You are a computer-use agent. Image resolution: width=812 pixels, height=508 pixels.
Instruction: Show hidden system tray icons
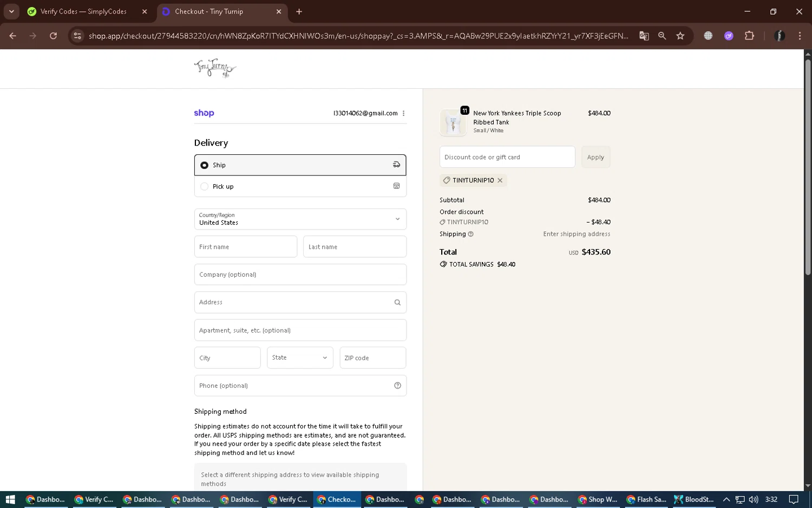(726, 499)
